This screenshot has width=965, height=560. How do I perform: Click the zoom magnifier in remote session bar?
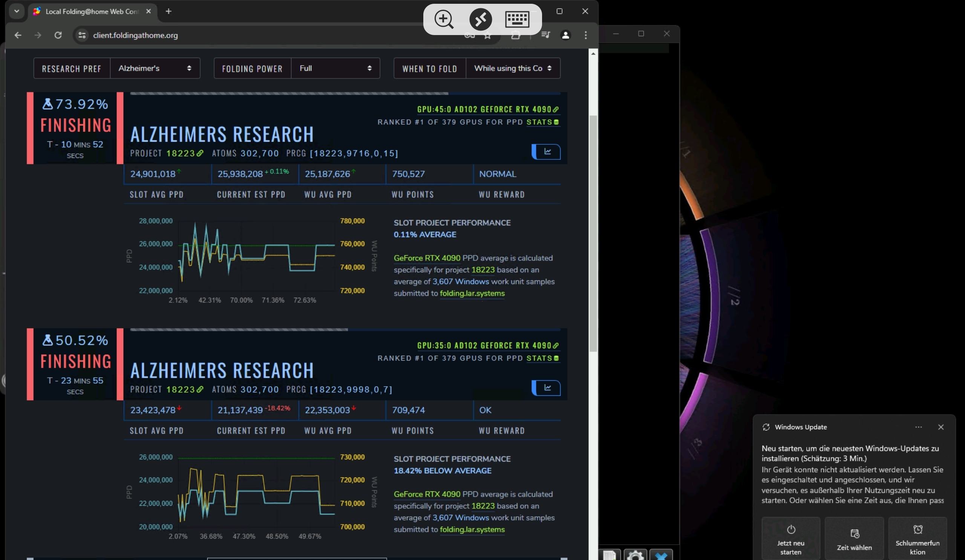pyautogui.click(x=444, y=19)
